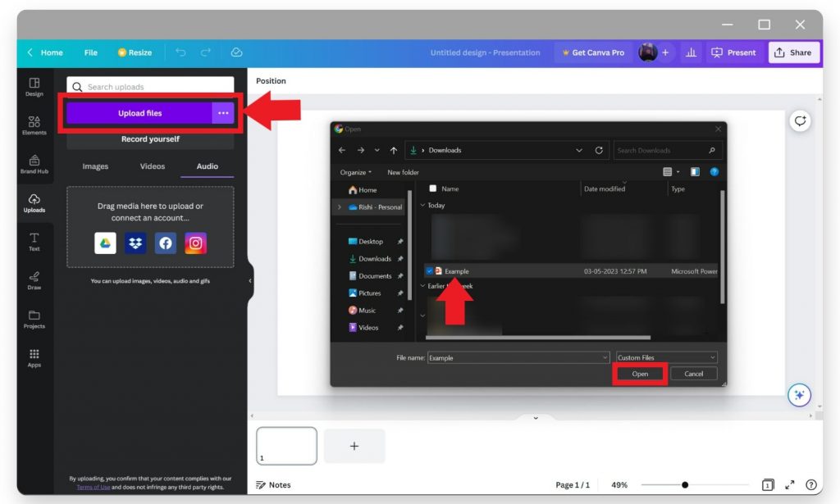The image size is (840, 504).
Task: Switch to the Videos tab
Action: coord(151,166)
